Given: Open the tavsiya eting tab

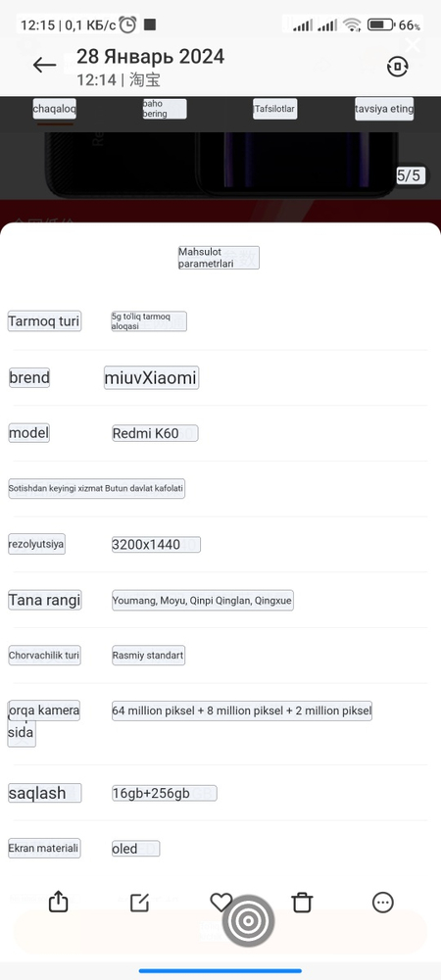Looking at the screenshot, I should tap(384, 109).
